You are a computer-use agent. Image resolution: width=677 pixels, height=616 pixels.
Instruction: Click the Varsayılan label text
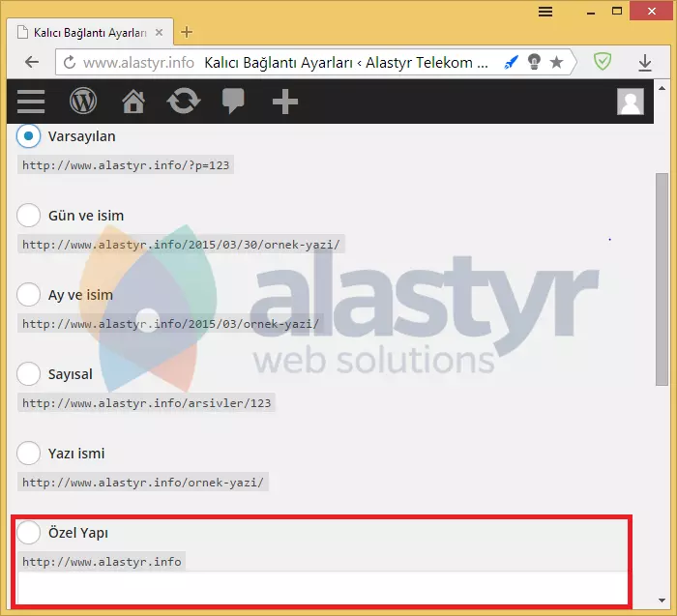coord(81,136)
